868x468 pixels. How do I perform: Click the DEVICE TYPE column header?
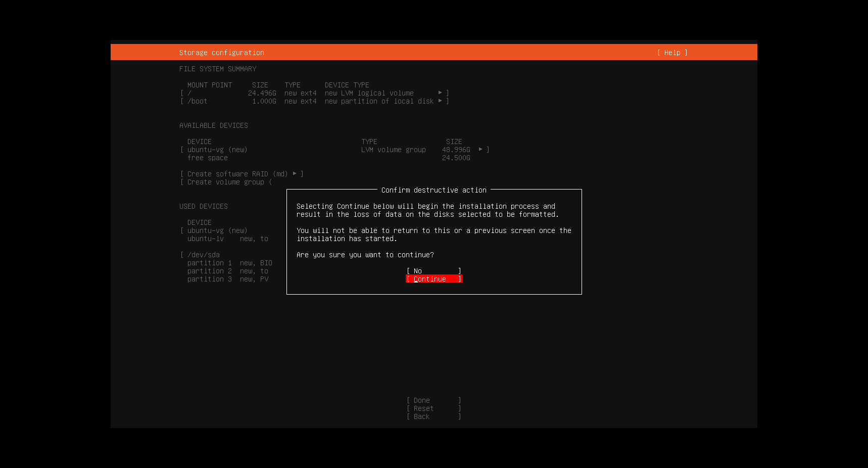click(347, 85)
